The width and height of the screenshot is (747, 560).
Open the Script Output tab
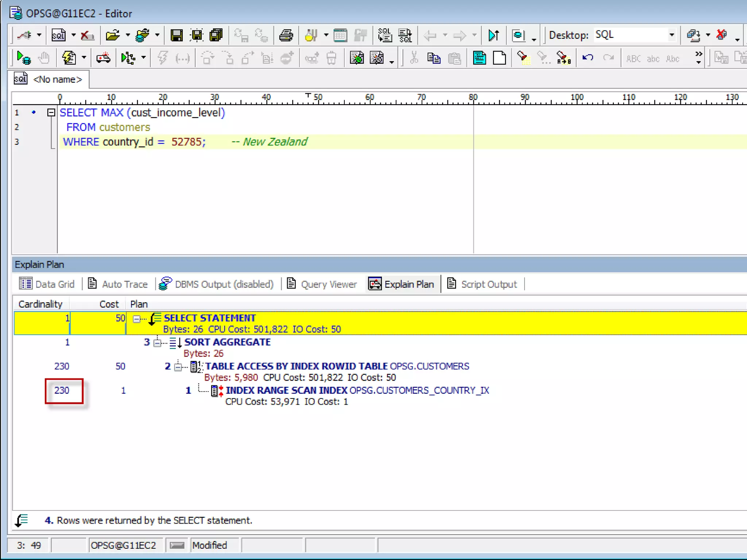pos(482,284)
